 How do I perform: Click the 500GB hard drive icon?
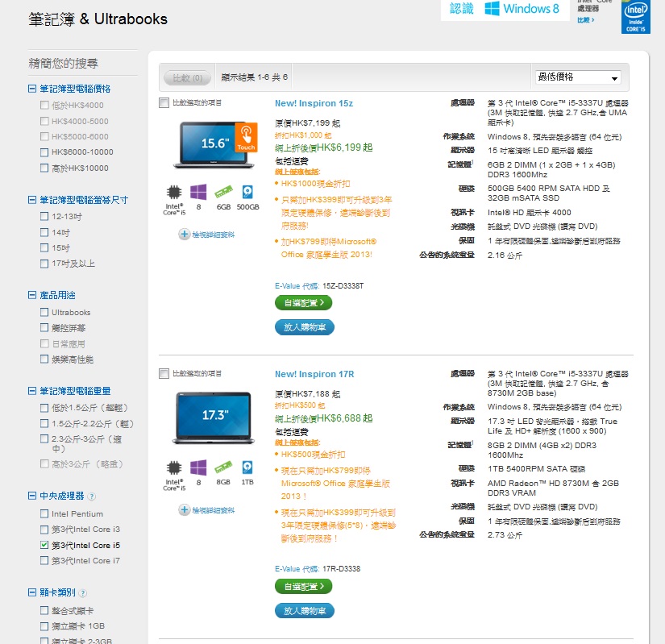(247, 192)
